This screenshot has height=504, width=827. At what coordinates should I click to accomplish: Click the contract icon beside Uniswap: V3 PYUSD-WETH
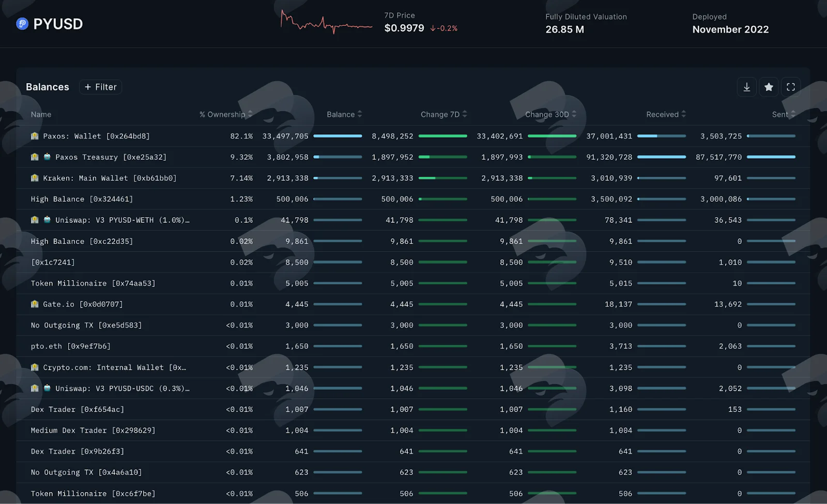pyautogui.click(x=47, y=220)
